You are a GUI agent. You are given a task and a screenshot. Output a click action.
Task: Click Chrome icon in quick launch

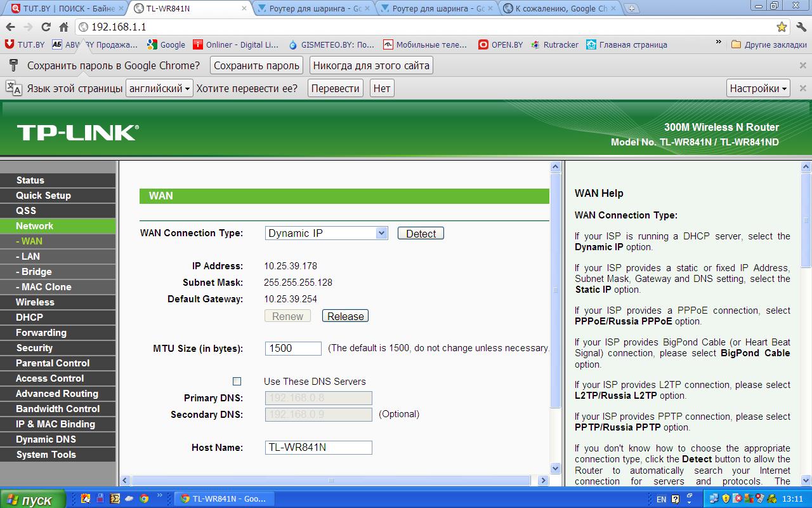pyautogui.click(x=144, y=498)
